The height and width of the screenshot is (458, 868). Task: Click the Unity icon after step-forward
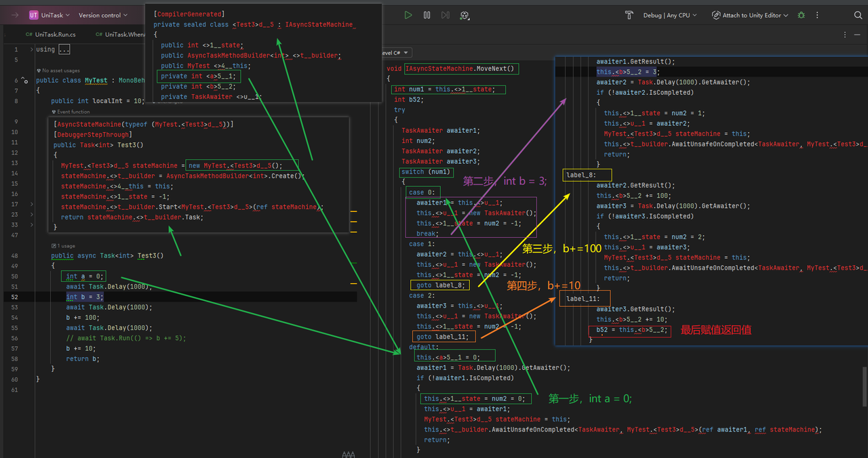465,15
